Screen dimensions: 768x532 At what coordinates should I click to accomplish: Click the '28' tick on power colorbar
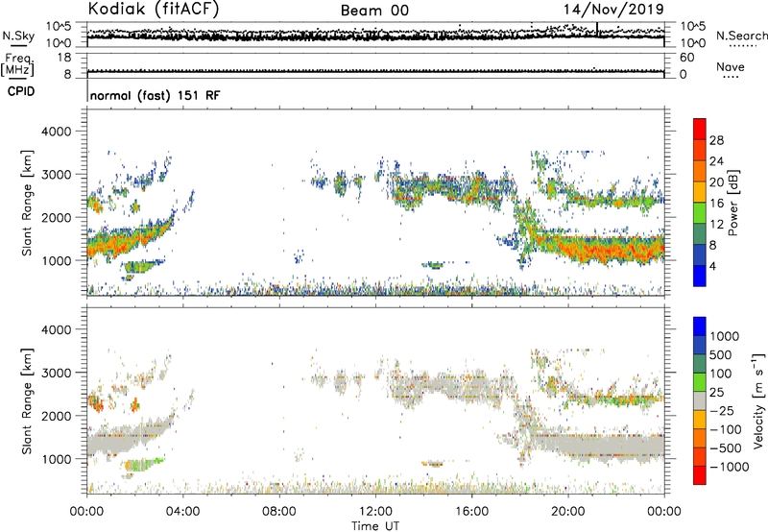(x=716, y=140)
